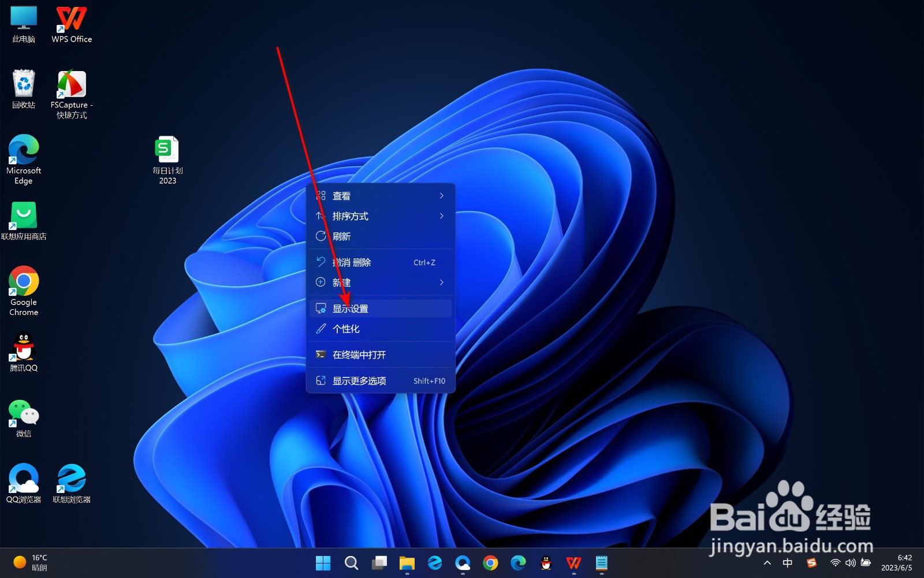
Task: Open the clock and date 6:42
Action: click(897, 562)
